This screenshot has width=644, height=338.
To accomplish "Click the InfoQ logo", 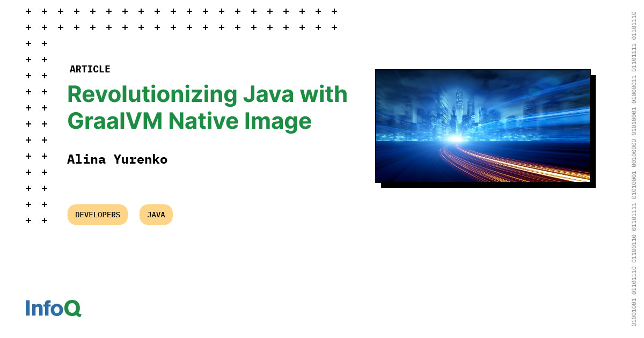I will click(x=53, y=308).
